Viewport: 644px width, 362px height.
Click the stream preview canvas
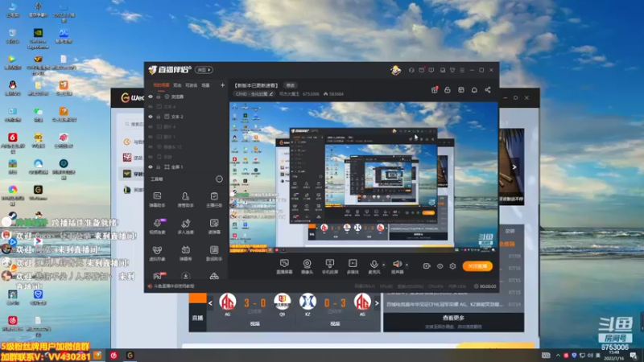pos(364,178)
